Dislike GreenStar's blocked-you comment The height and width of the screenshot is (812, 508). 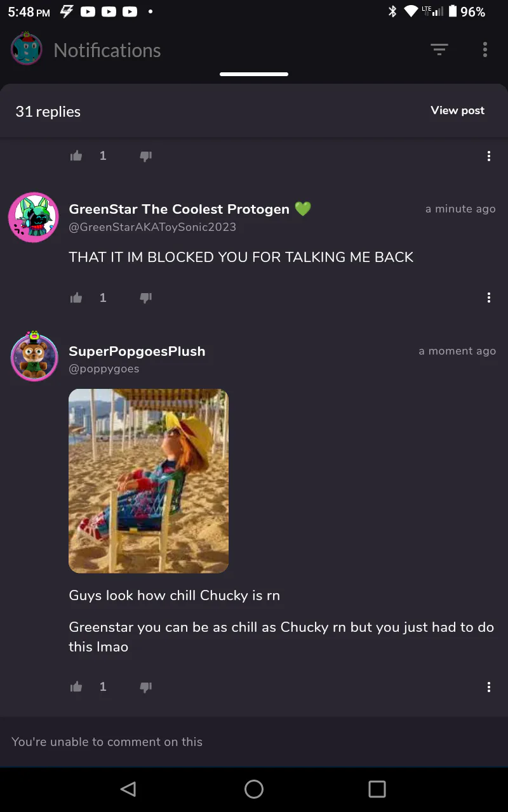coord(145,298)
